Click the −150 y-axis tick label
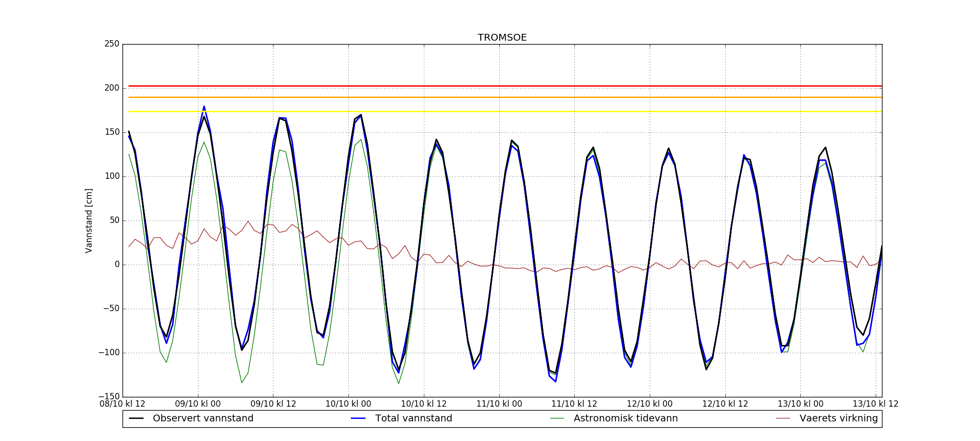Viewport: 980px width, 441px height. 109,396
